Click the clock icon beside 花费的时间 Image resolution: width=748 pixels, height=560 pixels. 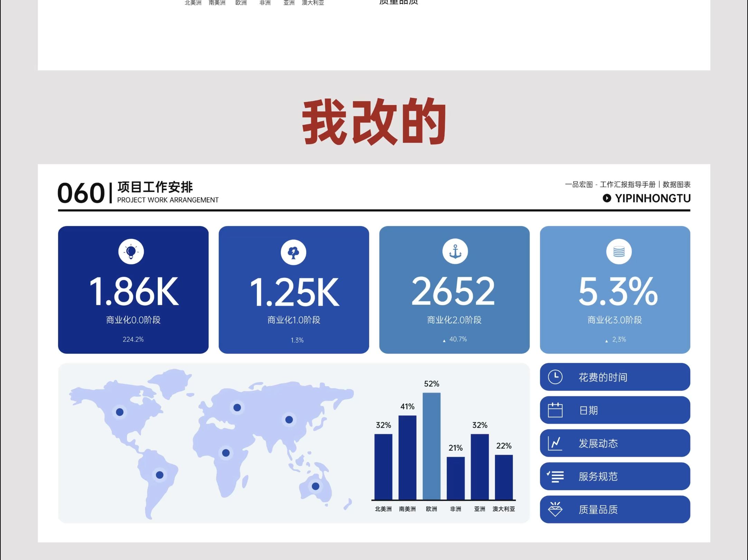(555, 377)
